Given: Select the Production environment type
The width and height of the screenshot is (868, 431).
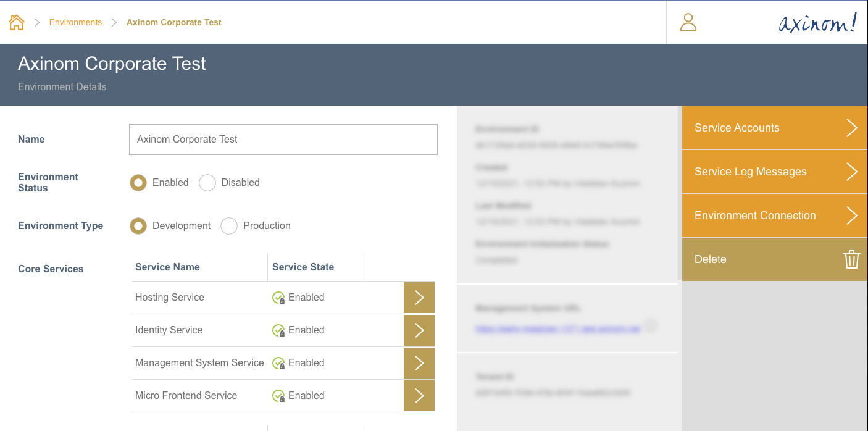Looking at the screenshot, I should pyautogui.click(x=229, y=226).
